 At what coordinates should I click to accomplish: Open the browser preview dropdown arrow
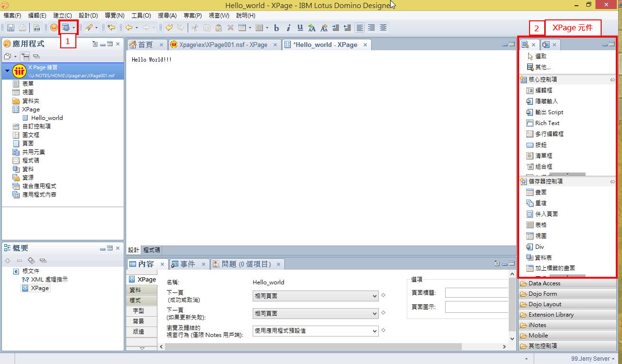pos(73,28)
